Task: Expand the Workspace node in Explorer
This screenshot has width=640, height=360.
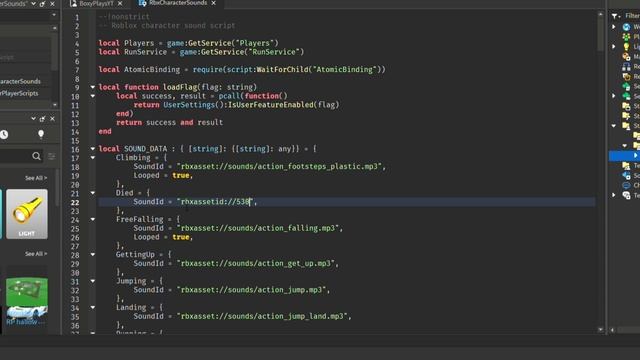Action: (x=614, y=27)
